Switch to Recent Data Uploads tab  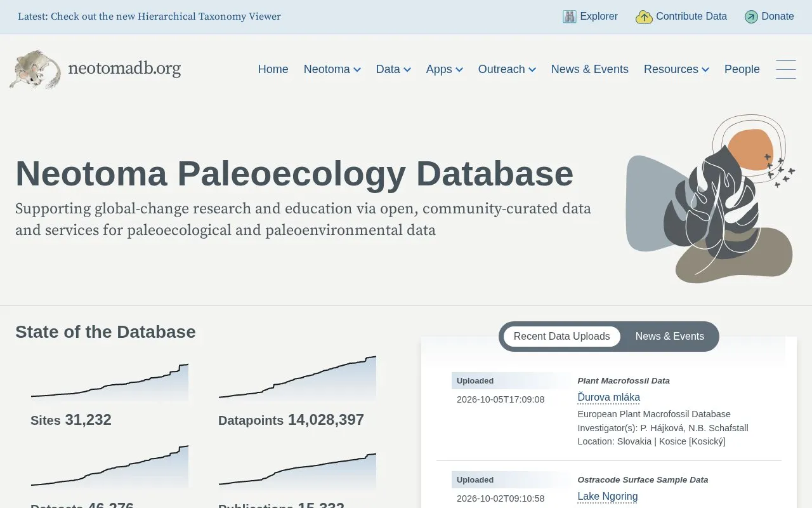[x=561, y=337]
